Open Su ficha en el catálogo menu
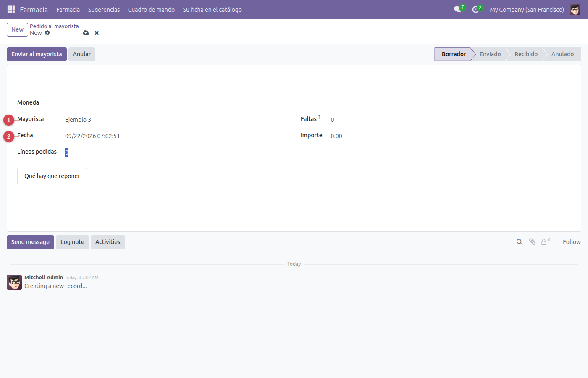Viewport: 588px width, 378px height. (212, 9)
